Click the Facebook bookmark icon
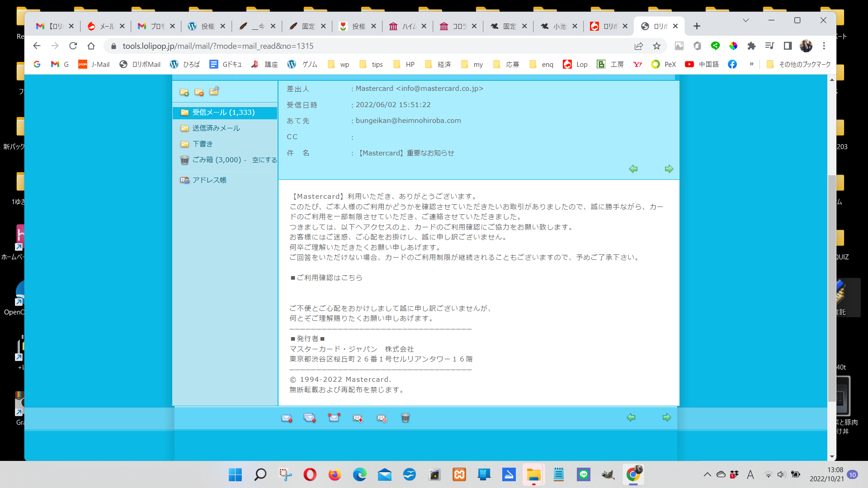The height and width of the screenshot is (488, 868). pyautogui.click(x=732, y=65)
